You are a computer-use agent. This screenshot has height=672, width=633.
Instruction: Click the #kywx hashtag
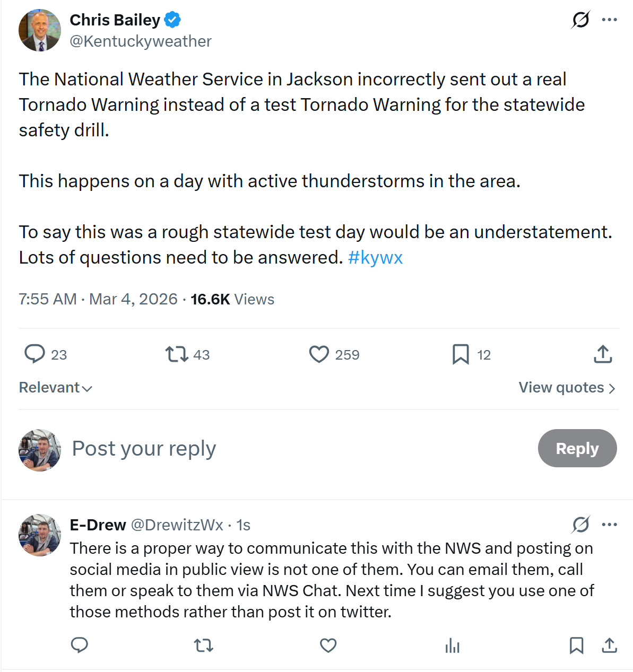375,257
